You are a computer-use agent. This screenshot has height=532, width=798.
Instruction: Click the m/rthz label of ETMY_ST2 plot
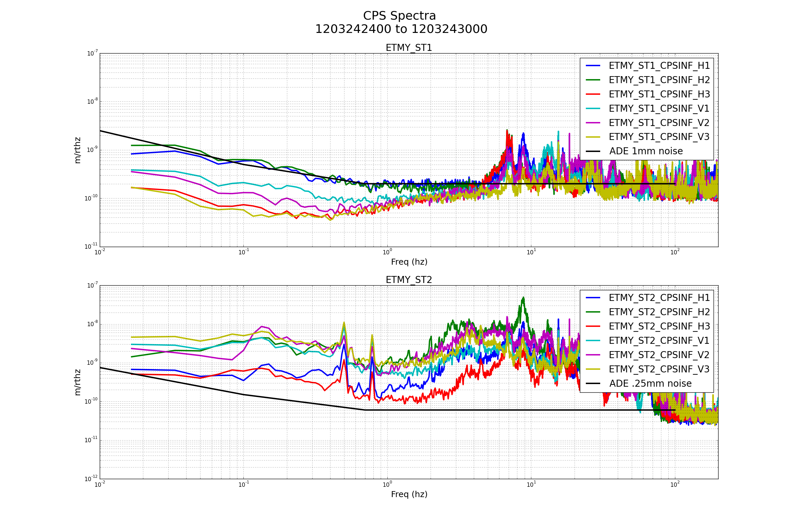click(78, 382)
